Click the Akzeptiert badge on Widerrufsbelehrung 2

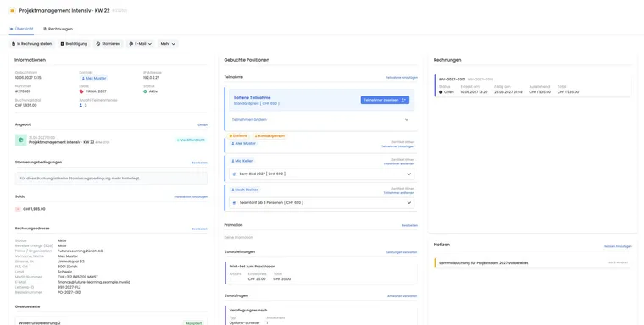tap(193, 323)
